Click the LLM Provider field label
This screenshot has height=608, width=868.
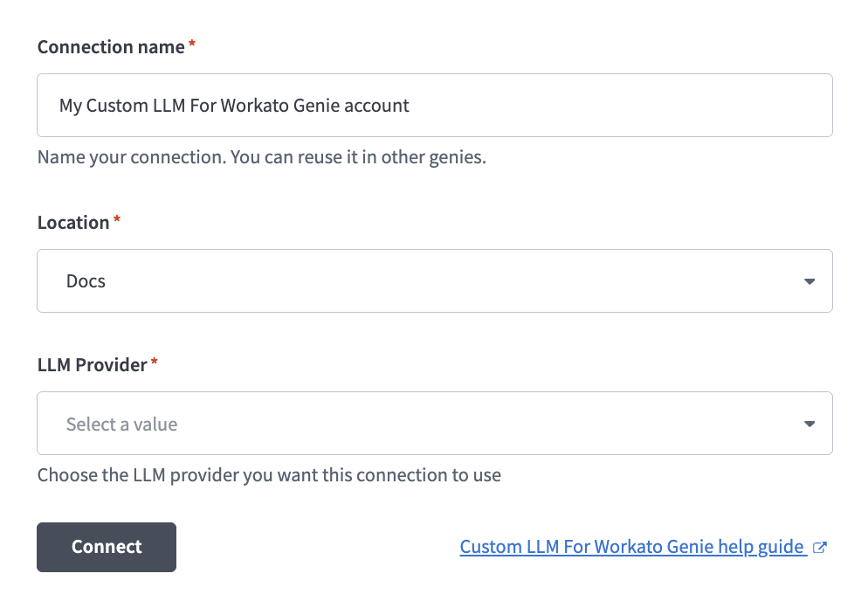coord(90,364)
